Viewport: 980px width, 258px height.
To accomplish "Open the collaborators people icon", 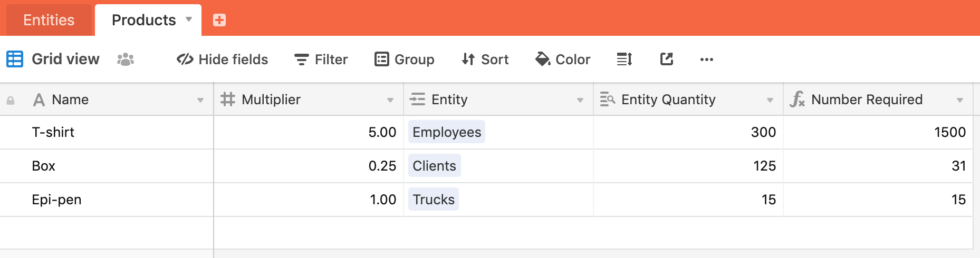I will pos(126,59).
